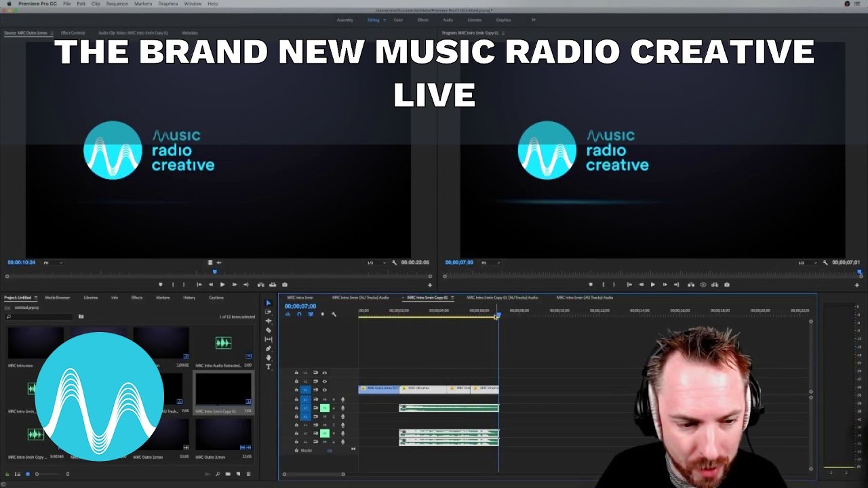Switch to Color workspace
Screen dimensions: 868x488
pyautogui.click(x=398, y=20)
